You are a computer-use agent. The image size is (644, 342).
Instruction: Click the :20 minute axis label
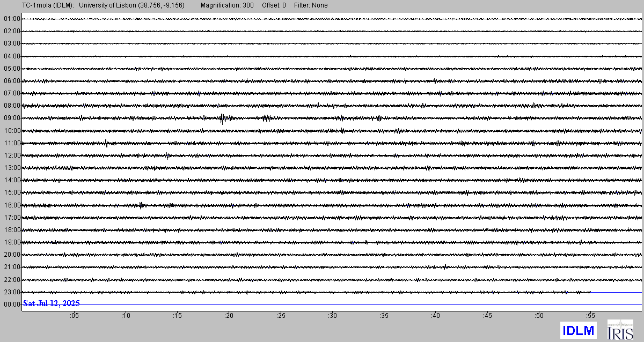pyautogui.click(x=229, y=316)
